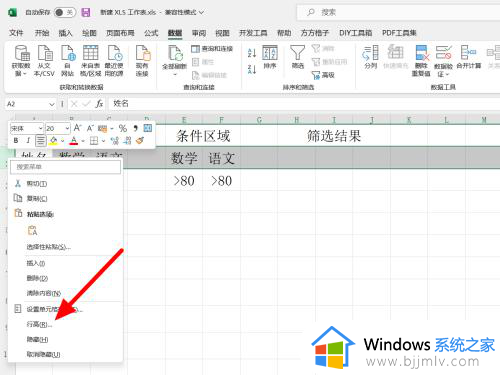Viewport: 500px width, 375px height.
Task: Switch to Home (开始) tab
Action: point(42,33)
